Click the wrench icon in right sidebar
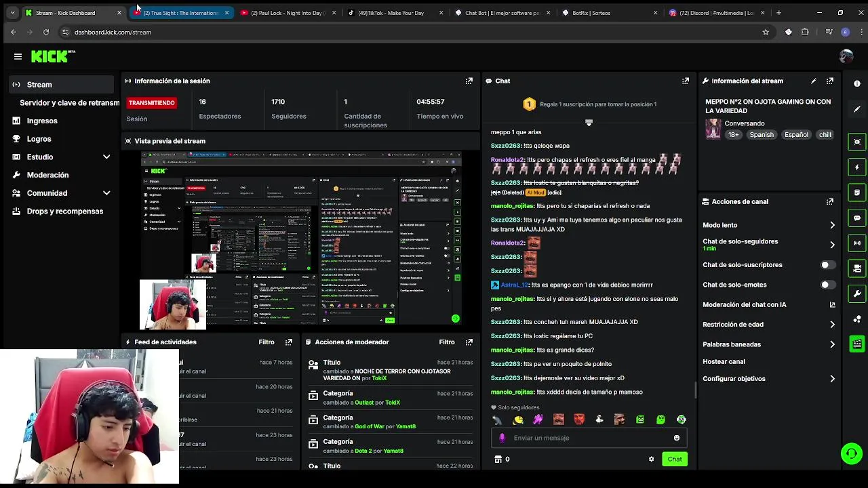868x488 pixels. (x=857, y=293)
